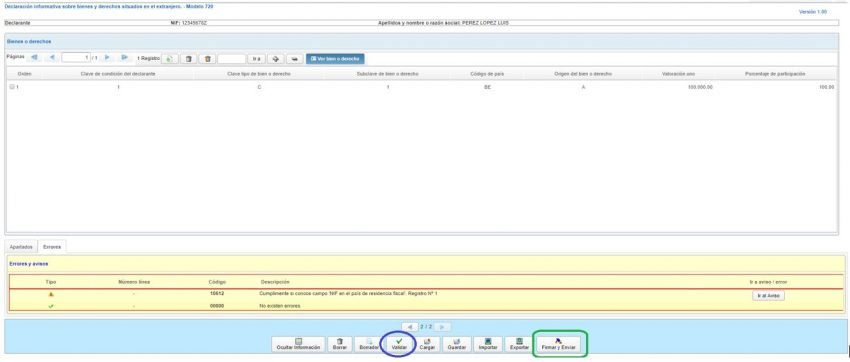Click previous arrow in bottom 2/2 pager

(411, 327)
